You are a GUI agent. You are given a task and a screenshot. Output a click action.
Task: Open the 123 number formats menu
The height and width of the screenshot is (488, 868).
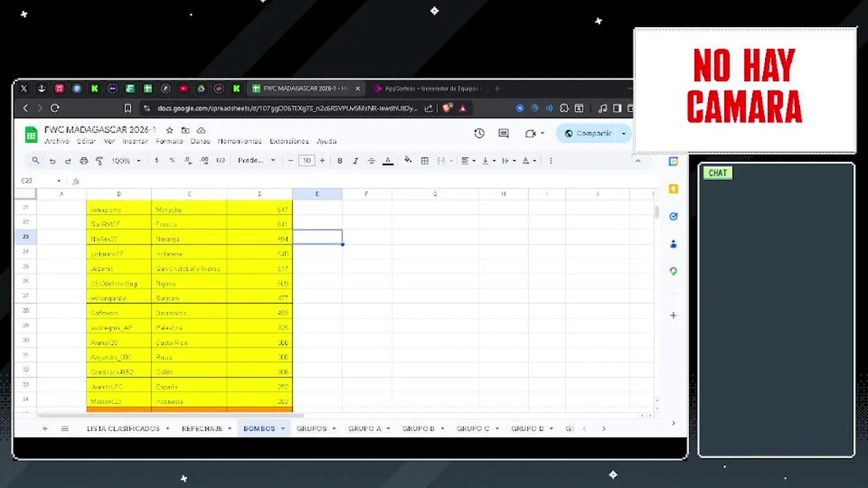220,161
